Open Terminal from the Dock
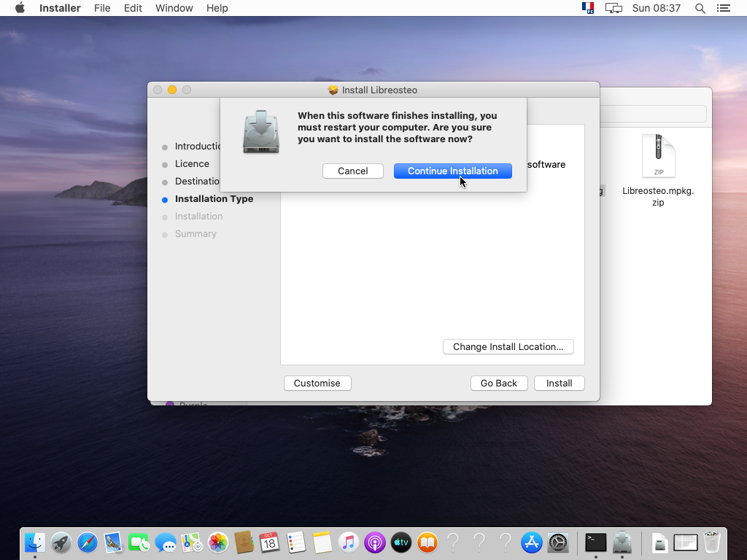 (595, 542)
